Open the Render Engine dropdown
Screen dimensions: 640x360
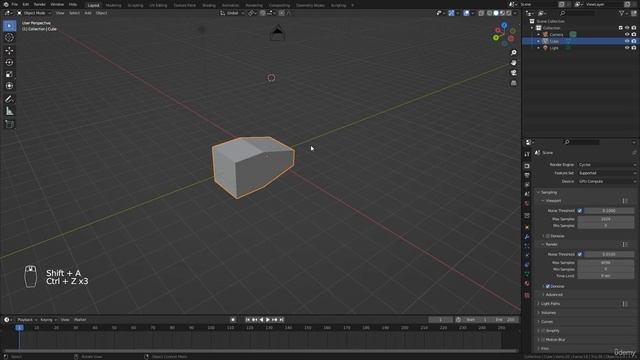(607, 164)
